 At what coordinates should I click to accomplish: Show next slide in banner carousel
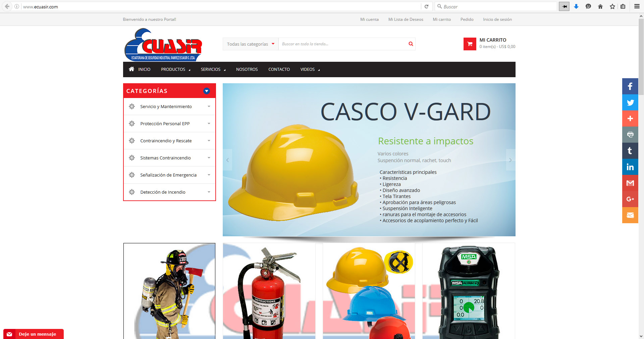tap(511, 160)
